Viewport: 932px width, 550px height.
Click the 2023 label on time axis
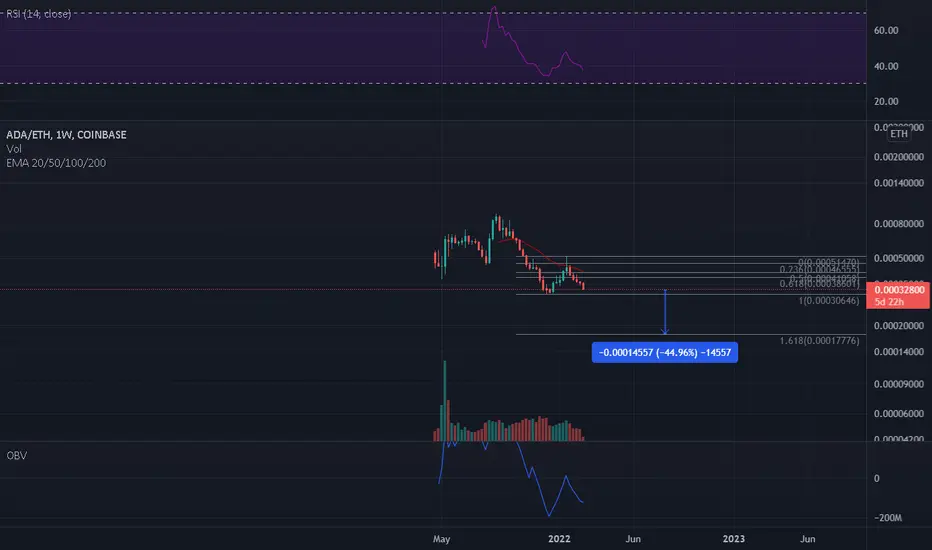click(x=733, y=539)
